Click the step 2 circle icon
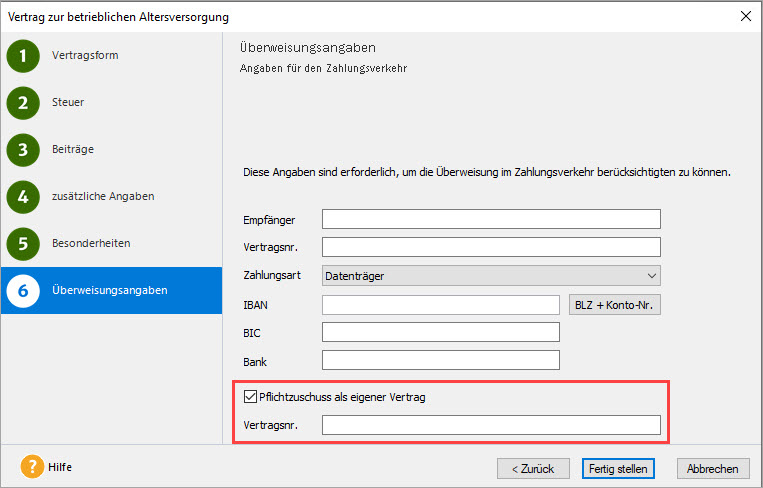The width and height of the screenshot is (763, 488). pos(23,103)
